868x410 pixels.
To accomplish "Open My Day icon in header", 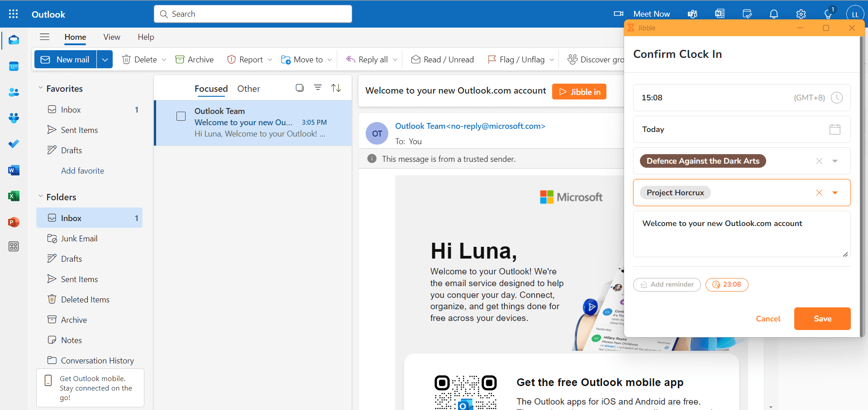I will pos(747,14).
